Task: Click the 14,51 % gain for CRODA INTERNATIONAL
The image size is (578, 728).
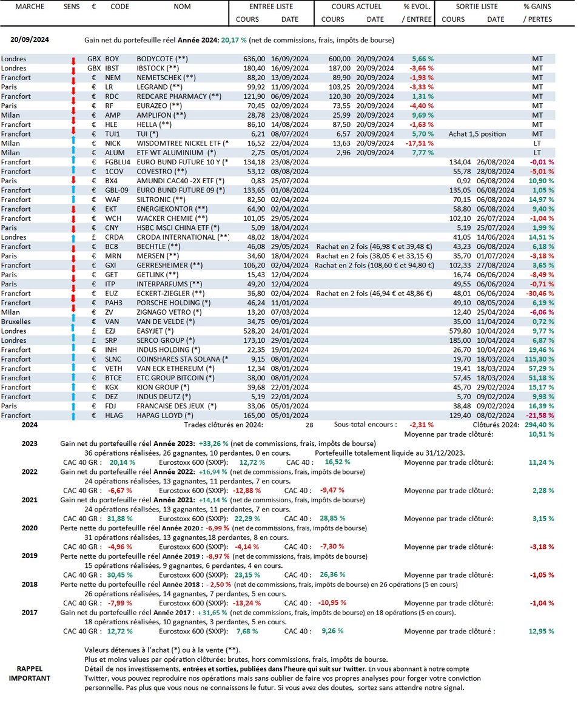Action: tap(540, 237)
